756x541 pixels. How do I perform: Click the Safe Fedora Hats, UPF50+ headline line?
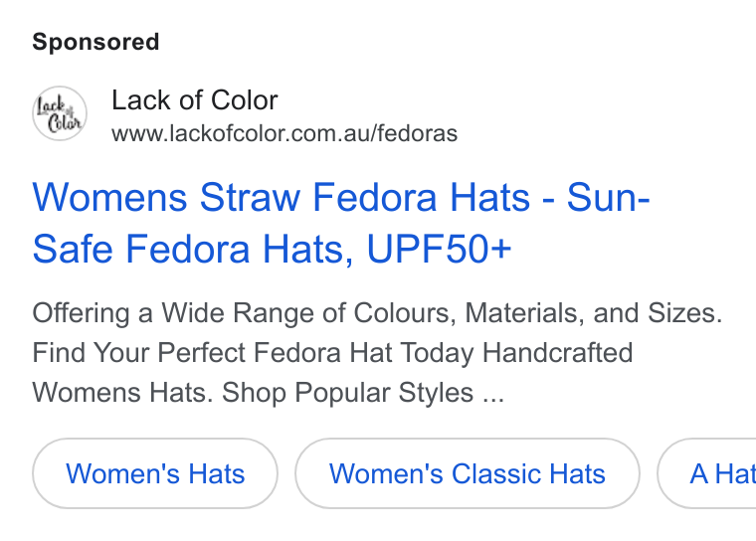272,249
